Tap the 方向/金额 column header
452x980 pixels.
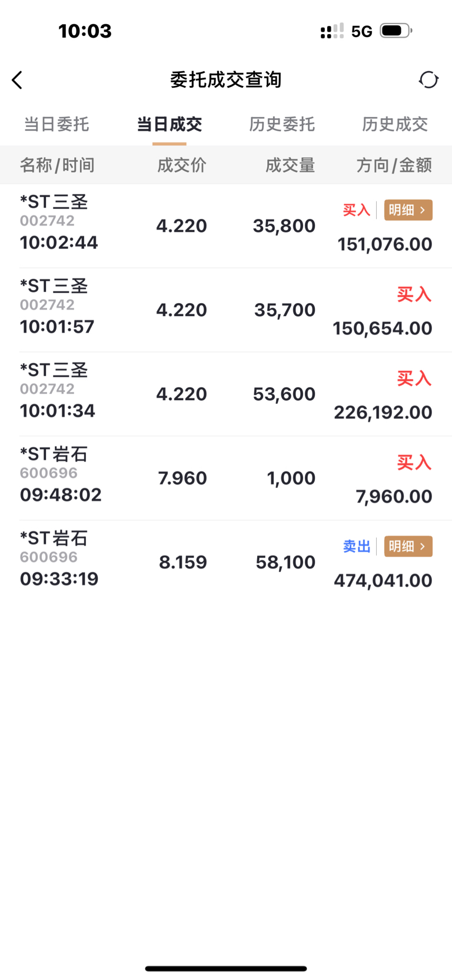tap(394, 165)
